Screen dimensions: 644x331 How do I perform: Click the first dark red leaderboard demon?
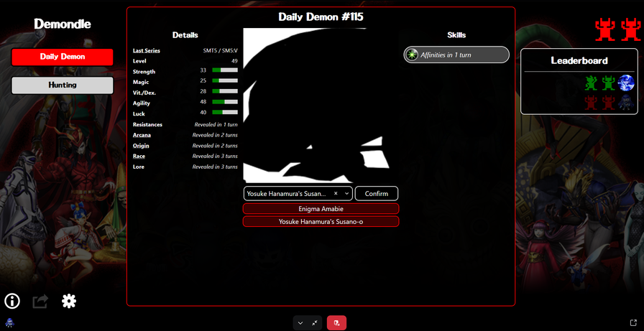591,103
